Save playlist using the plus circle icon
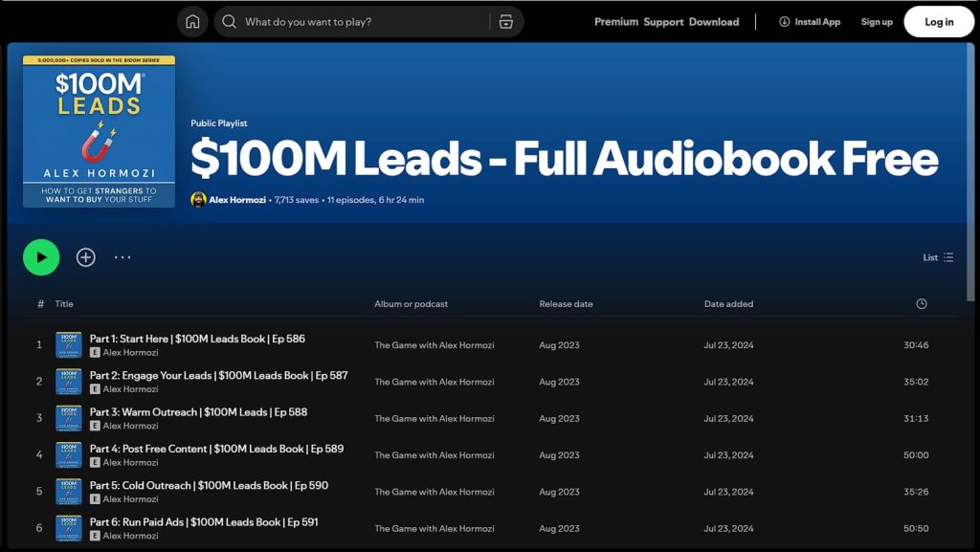The height and width of the screenshot is (552, 980). click(85, 256)
